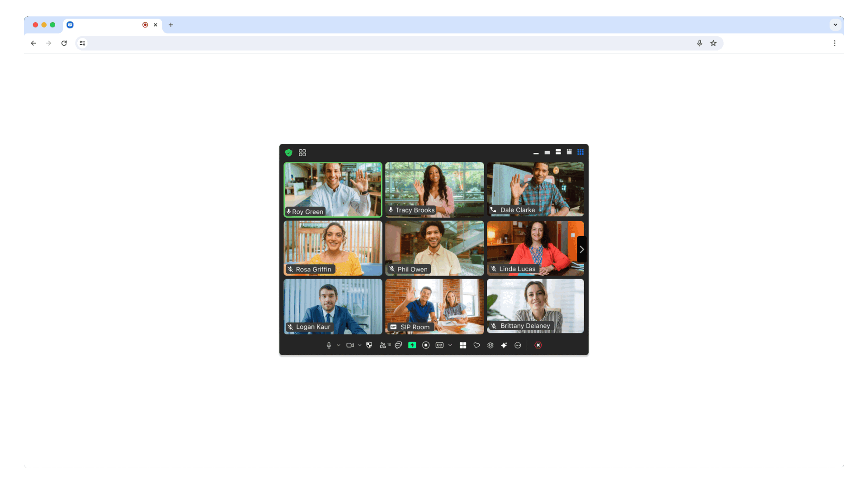Expand camera options dropdown arrow

(x=360, y=345)
